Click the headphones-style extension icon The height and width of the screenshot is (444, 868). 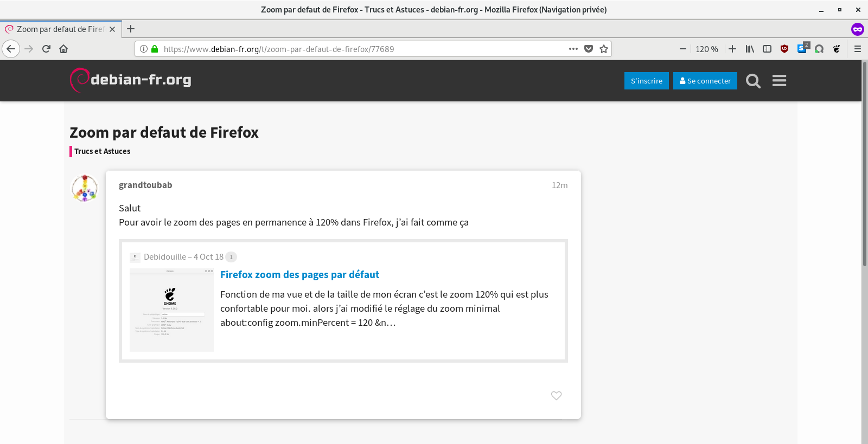[819, 49]
